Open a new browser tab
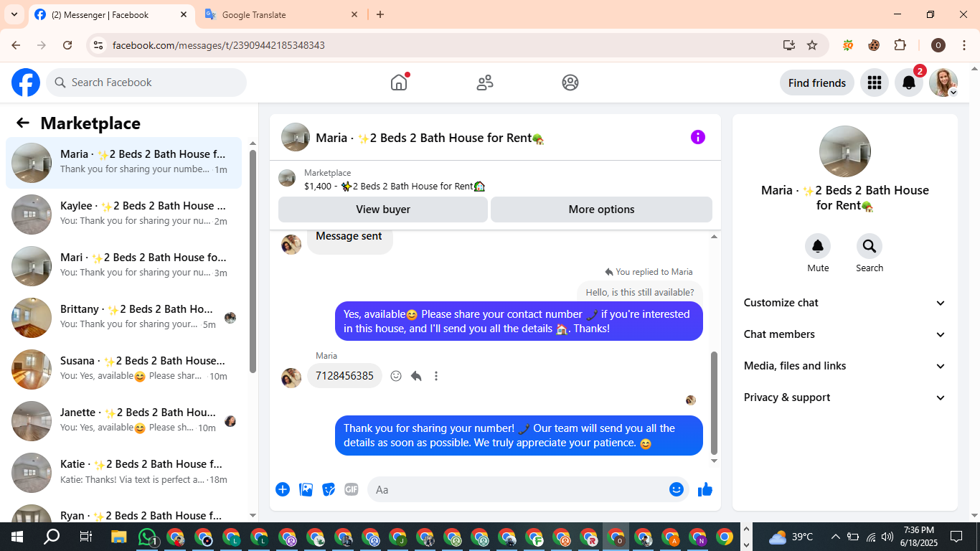The width and height of the screenshot is (980, 551). coord(380,14)
